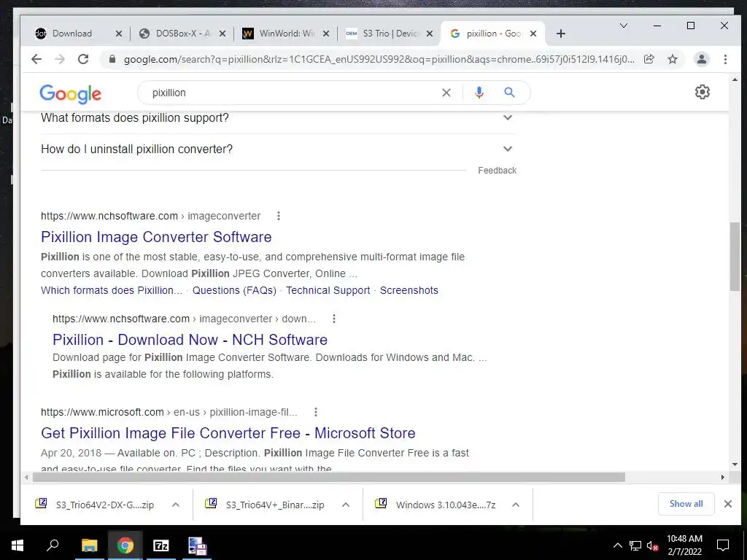
Task: Open the taskbar clock showing 10:48 AM
Action: tap(684, 545)
